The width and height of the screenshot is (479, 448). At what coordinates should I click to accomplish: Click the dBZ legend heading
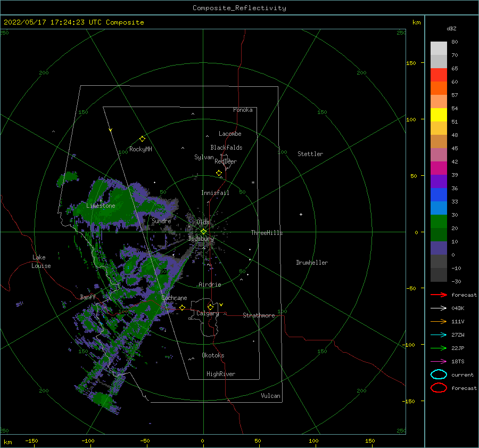[451, 28]
